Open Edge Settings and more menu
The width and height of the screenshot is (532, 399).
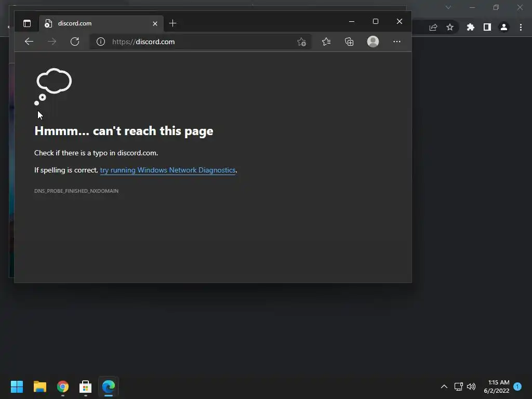pyautogui.click(x=396, y=42)
